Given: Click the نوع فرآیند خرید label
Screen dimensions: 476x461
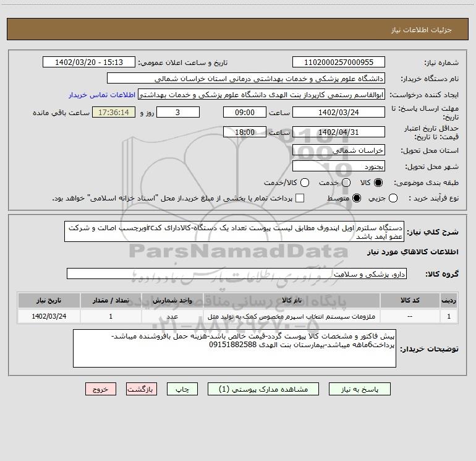Looking at the screenshot, I should pos(433,199).
